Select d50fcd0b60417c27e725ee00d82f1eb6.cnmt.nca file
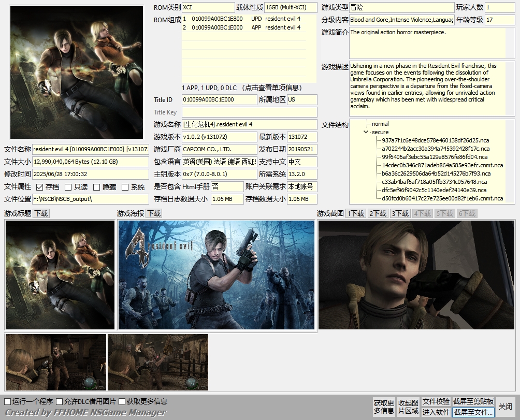 coord(442,198)
